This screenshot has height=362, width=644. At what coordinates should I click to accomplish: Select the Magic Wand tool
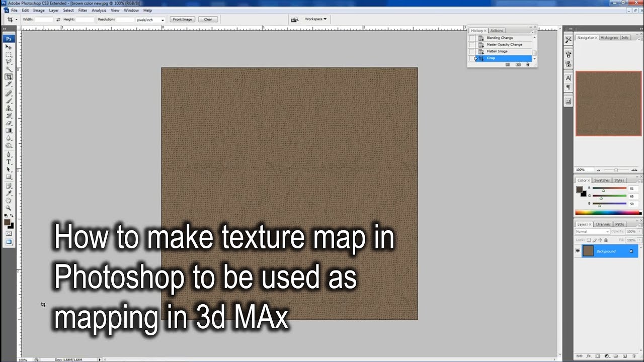9,69
